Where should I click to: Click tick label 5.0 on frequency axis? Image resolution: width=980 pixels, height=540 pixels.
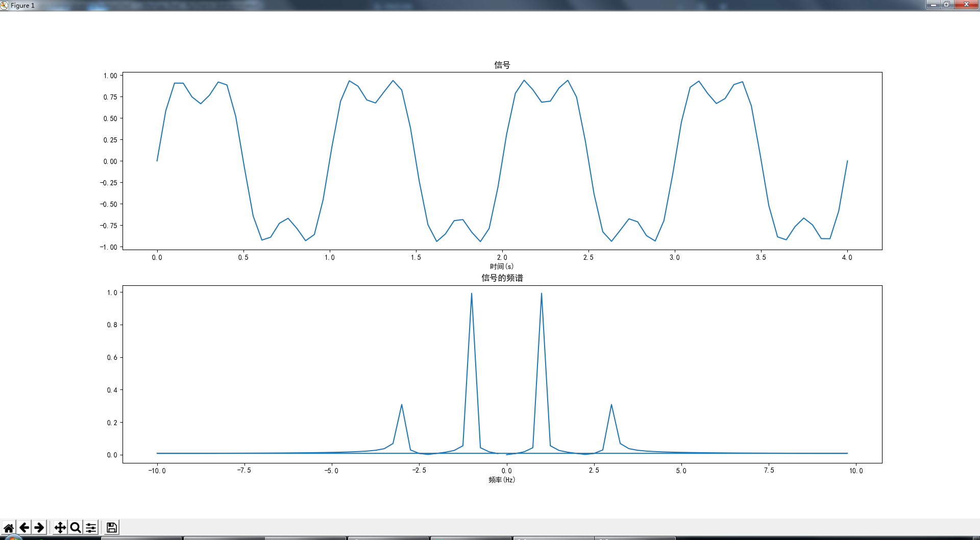click(x=681, y=471)
